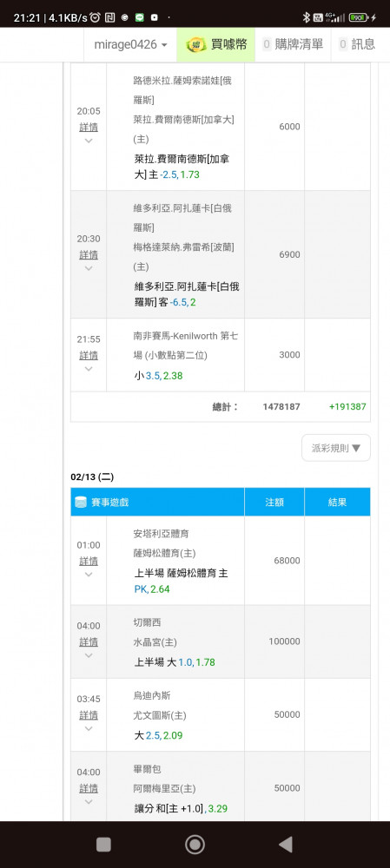Tap the Android recent apps square
Viewport: 390px width, 868px height.
pos(103,845)
